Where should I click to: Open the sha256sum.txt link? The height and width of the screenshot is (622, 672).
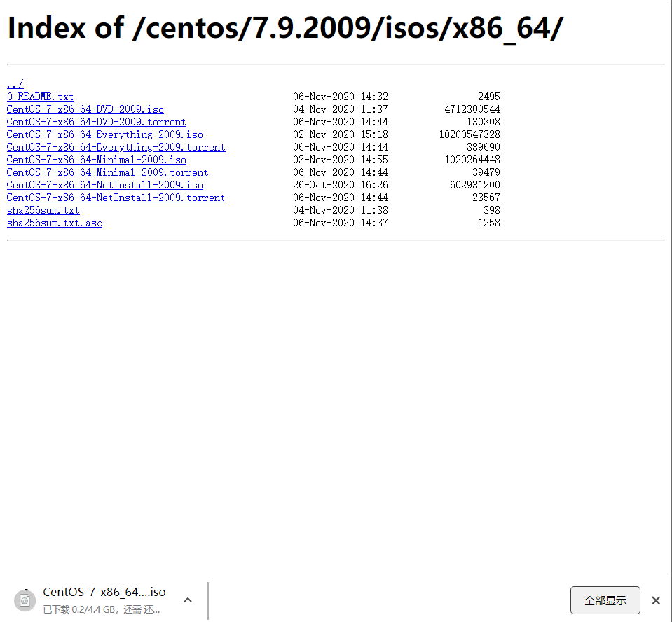43,210
